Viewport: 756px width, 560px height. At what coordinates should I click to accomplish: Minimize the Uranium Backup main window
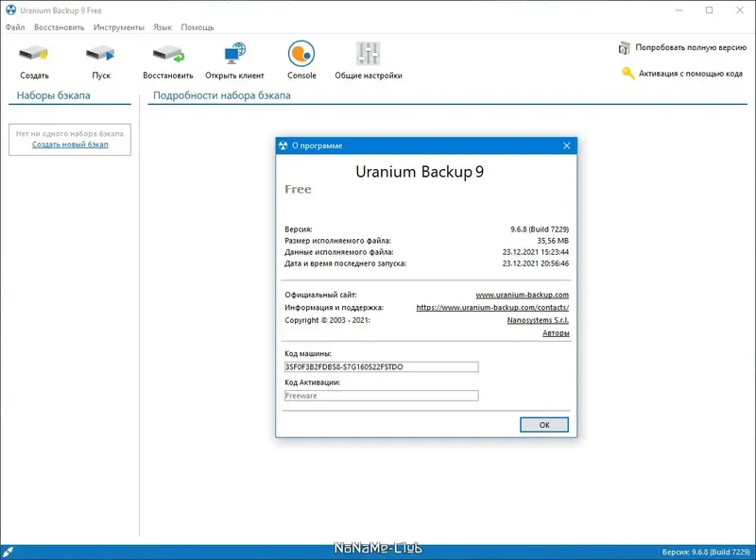[x=679, y=10]
